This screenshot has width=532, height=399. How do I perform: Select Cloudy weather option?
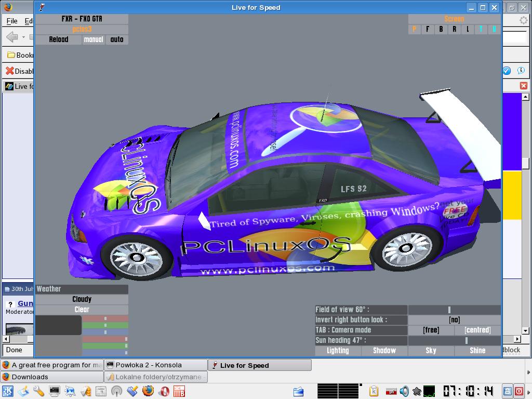[x=82, y=299]
